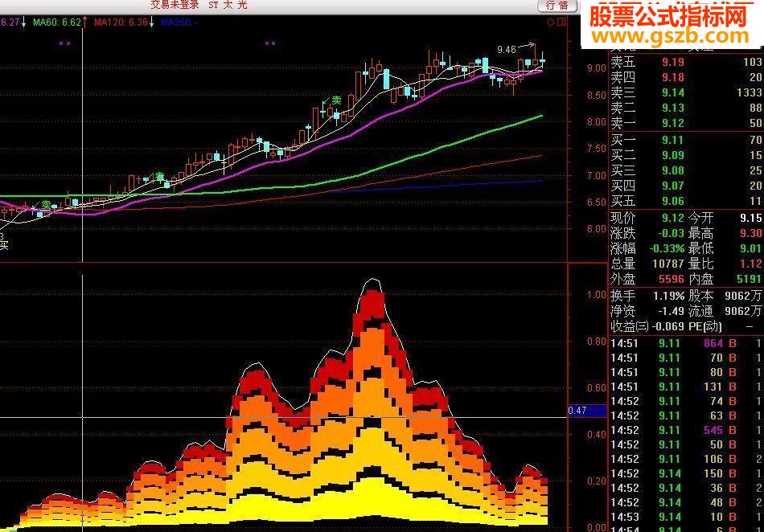Image resolution: width=764 pixels, height=532 pixels.
Task: Click the 现价 9.12 current price value
Action: [672, 218]
